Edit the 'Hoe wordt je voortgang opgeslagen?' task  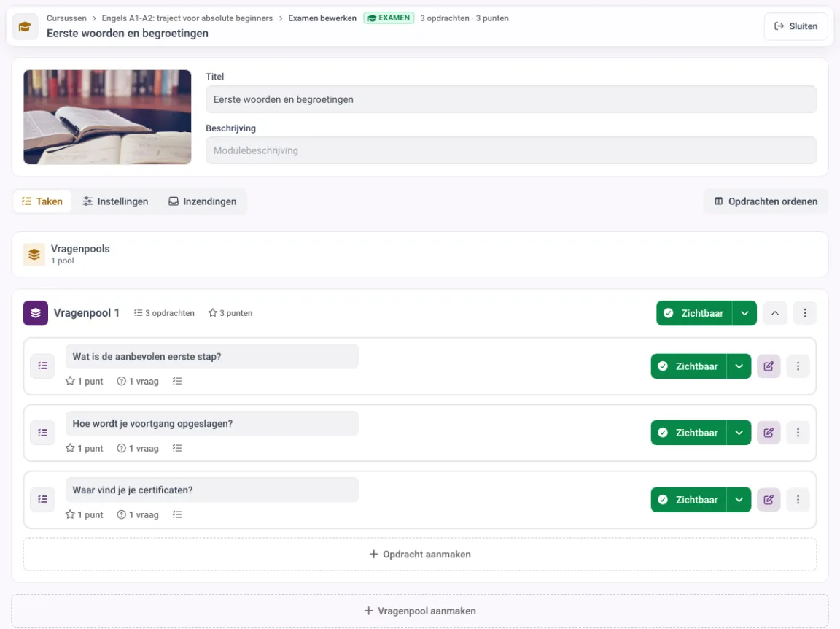[x=769, y=433]
